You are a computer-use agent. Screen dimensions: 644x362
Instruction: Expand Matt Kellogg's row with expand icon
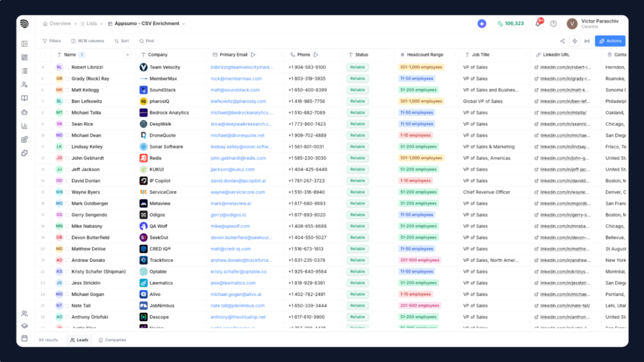click(x=67, y=90)
